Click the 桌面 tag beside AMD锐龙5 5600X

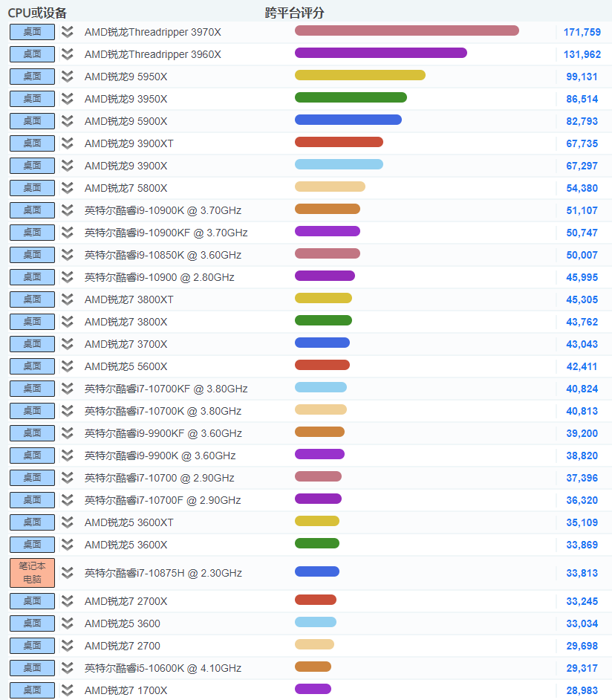coord(32,366)
